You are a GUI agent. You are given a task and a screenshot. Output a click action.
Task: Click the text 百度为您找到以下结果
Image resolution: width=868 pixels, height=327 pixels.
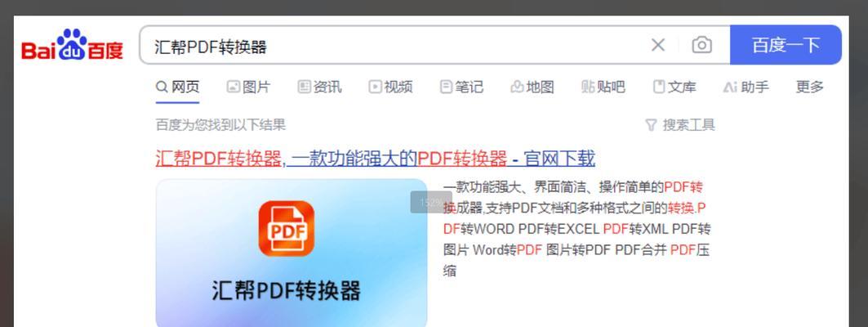(x=220, y=125)
